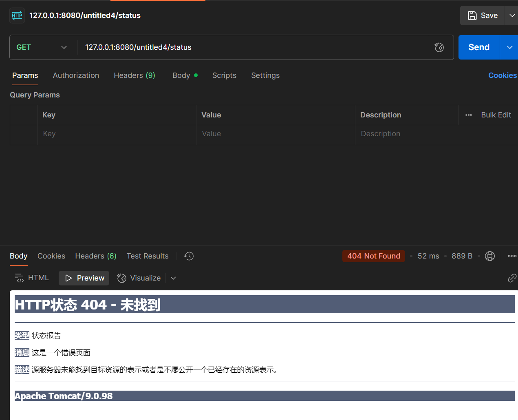The height and width of the screenshot is (420, 518).
Task: Open the query params three-dot options
Action: click(x=469, y=115)
